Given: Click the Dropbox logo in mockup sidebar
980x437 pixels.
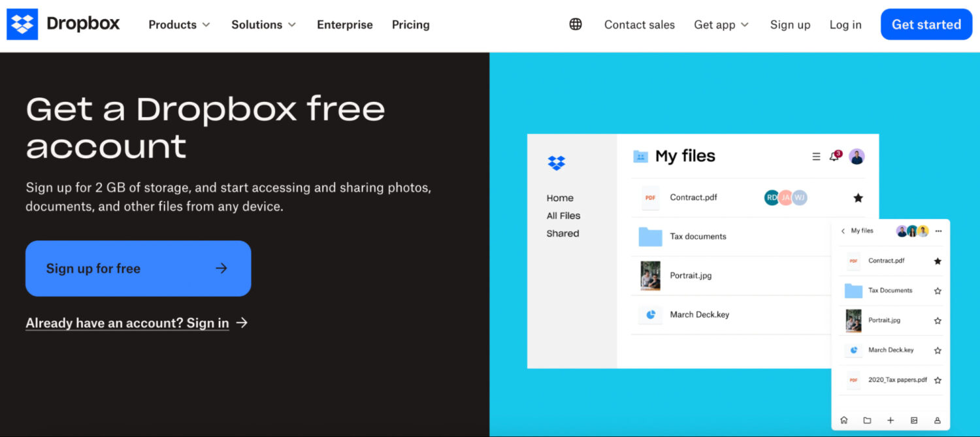Looking at the screenshot, I should [x=557, y=163].
